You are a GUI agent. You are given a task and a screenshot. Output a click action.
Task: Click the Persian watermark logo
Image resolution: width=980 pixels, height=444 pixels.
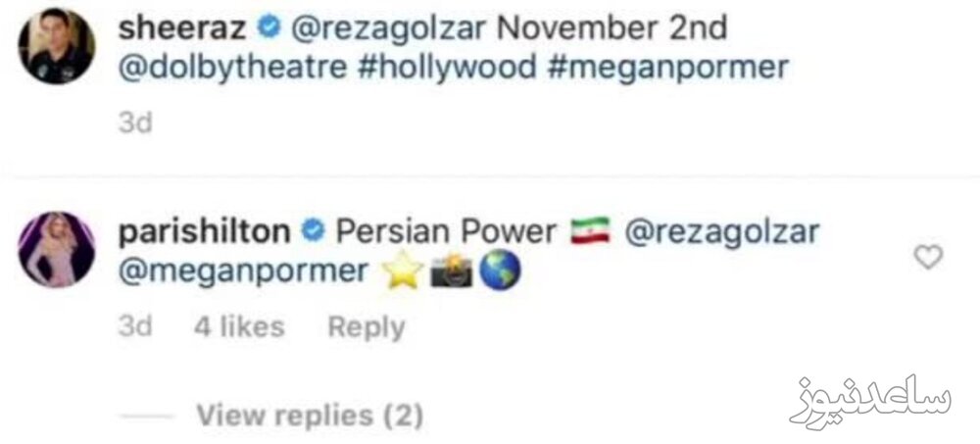coord(868,398)
